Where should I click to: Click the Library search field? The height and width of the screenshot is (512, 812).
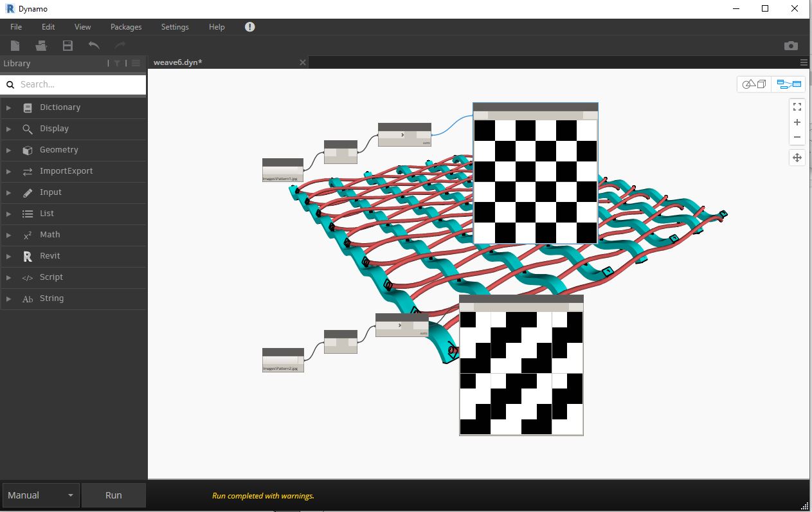[x=73, y=84]
